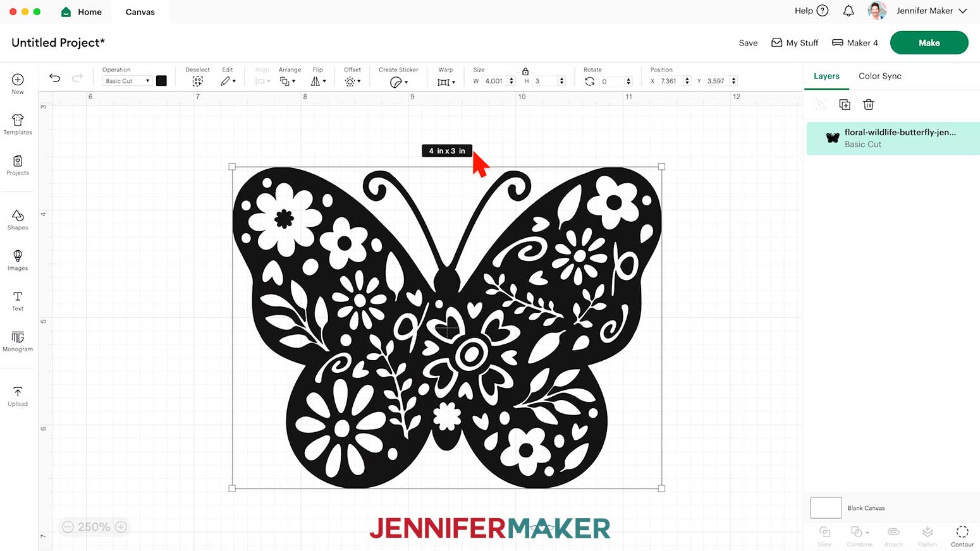980x551 pixels.
Task: Zoom out with the minus button
Action: 68,527
